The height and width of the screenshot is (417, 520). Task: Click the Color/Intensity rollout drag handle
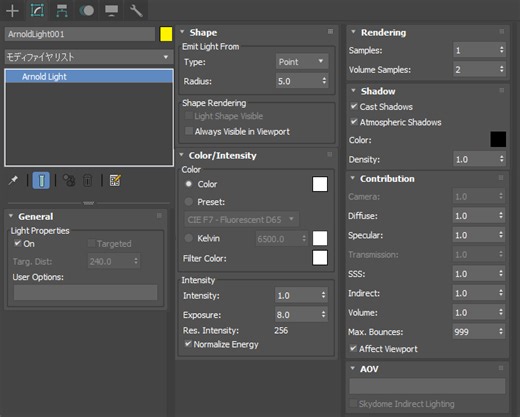click(330, 154)
